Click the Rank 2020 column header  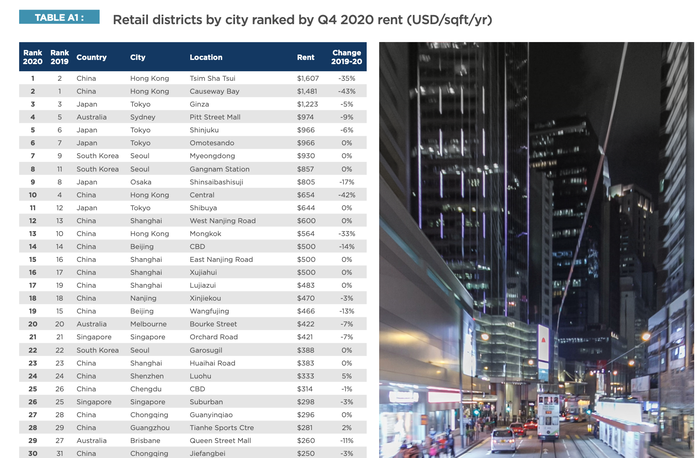pos(33,57)
